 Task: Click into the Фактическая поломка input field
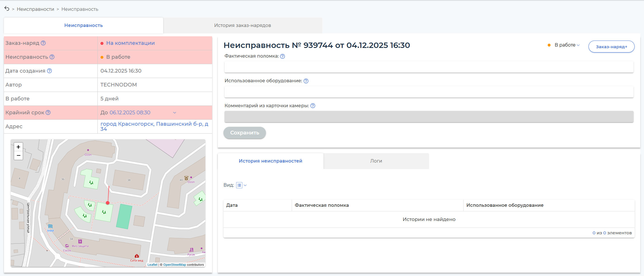[x=428, y=67]
